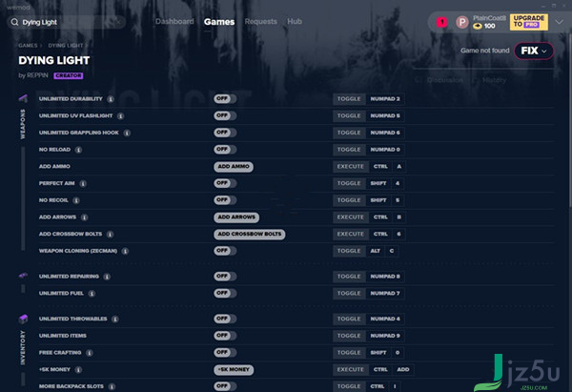This screenshot has height=392, width=572.
Task: Click the vehicle category icon
Action: [23, 276]
